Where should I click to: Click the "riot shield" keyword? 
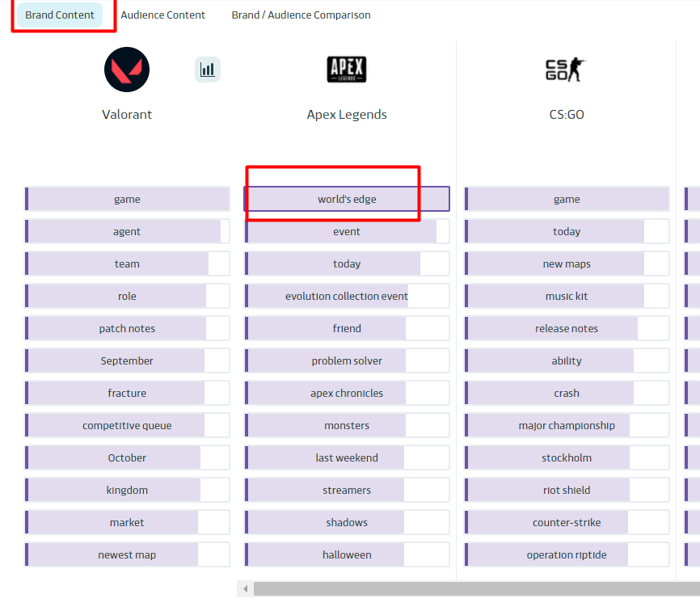pos(567,490)
